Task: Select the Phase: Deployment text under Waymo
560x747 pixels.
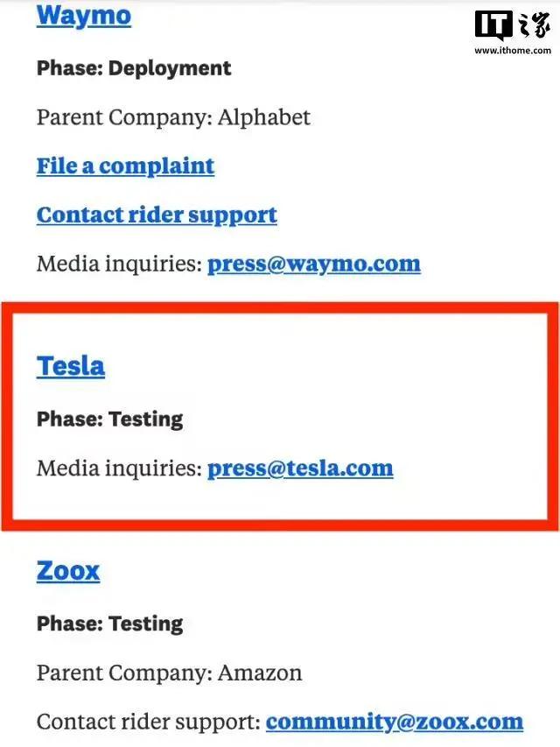Action: pos(134,68)
